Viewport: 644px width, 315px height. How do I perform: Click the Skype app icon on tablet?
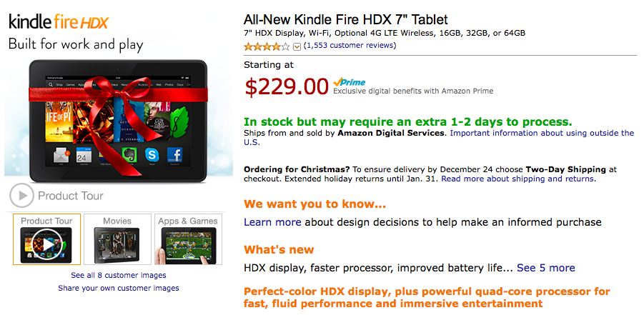coord(152,155)
